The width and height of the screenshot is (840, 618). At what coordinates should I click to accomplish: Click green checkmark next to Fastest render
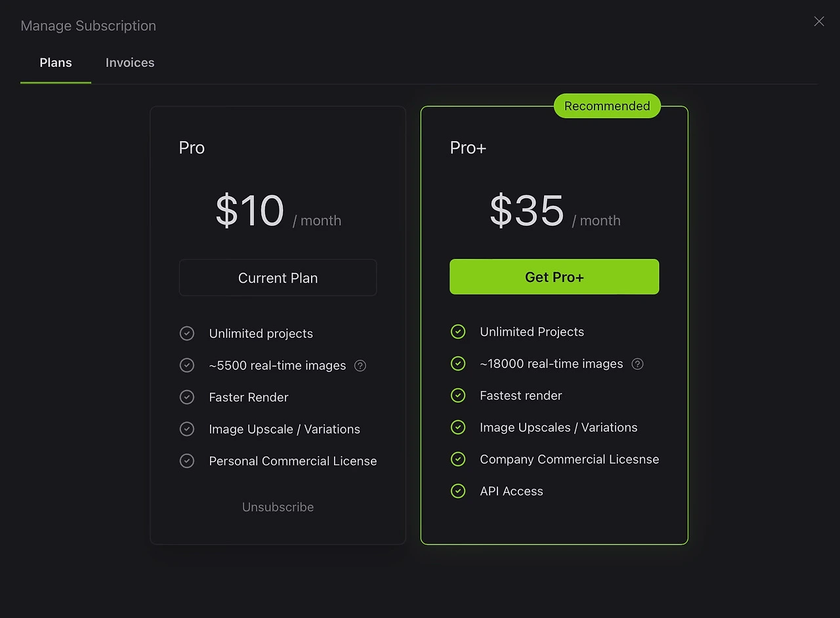pyautogui.click(x=458, y=395)
